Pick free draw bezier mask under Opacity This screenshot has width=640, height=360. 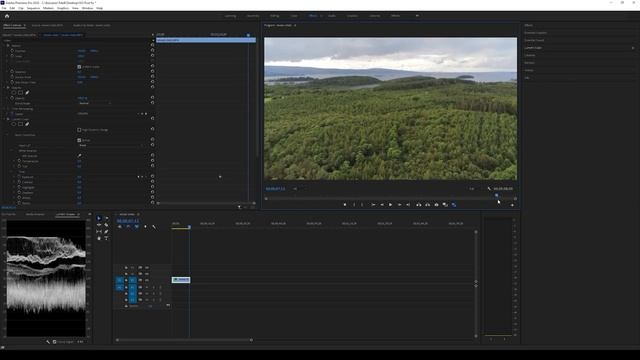coord(27,93)
